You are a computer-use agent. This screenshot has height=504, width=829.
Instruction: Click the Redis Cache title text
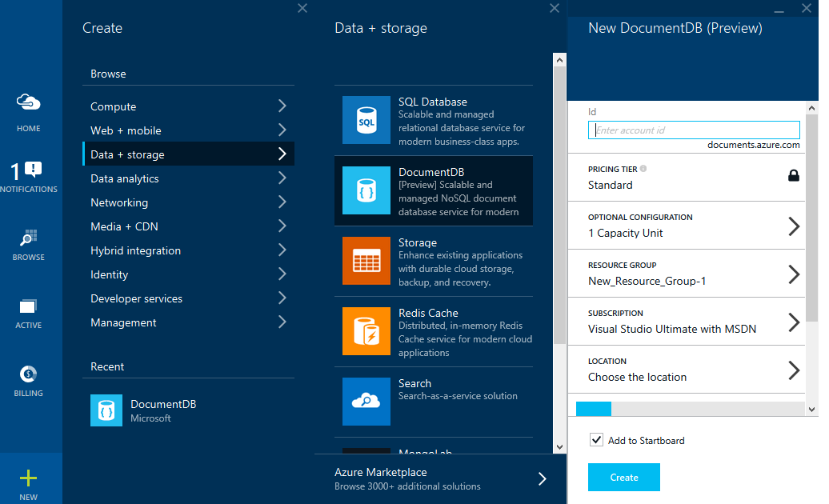click(x=428, y=313)
